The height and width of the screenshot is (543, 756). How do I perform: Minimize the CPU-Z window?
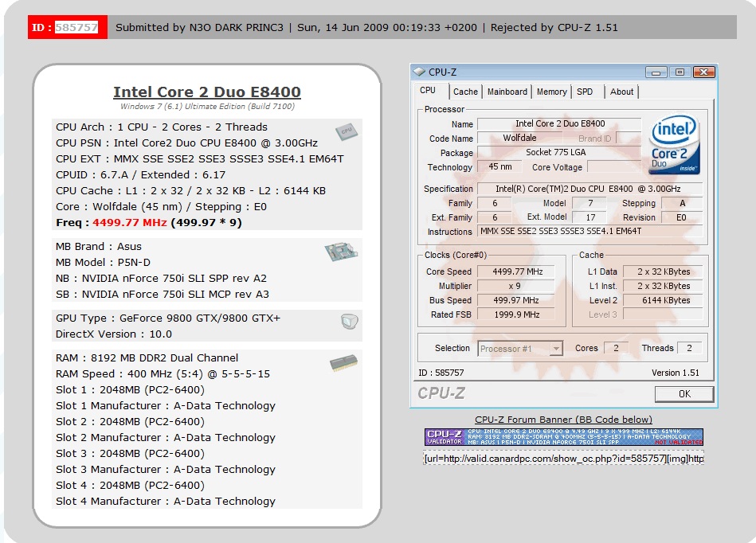[x=656, y=72]
